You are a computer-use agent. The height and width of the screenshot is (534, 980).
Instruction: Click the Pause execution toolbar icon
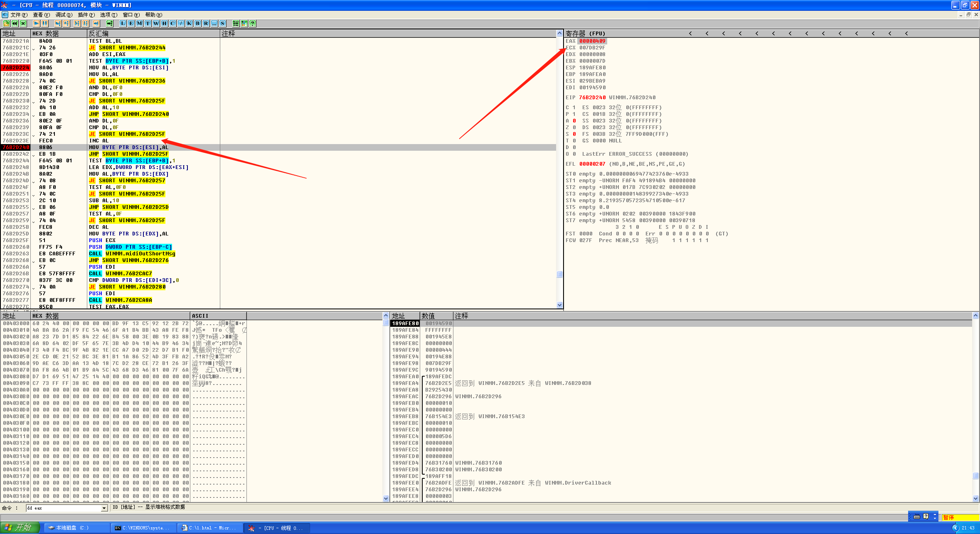tap(45, 24)
